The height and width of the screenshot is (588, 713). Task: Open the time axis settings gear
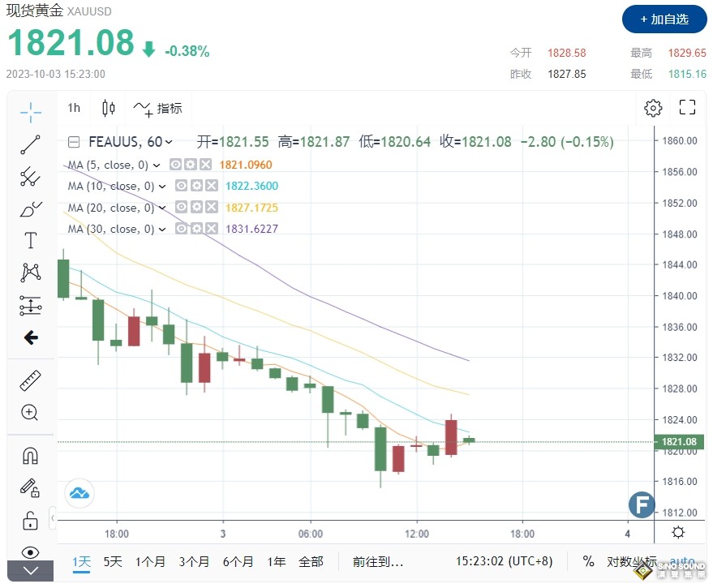tap(678, 532)
